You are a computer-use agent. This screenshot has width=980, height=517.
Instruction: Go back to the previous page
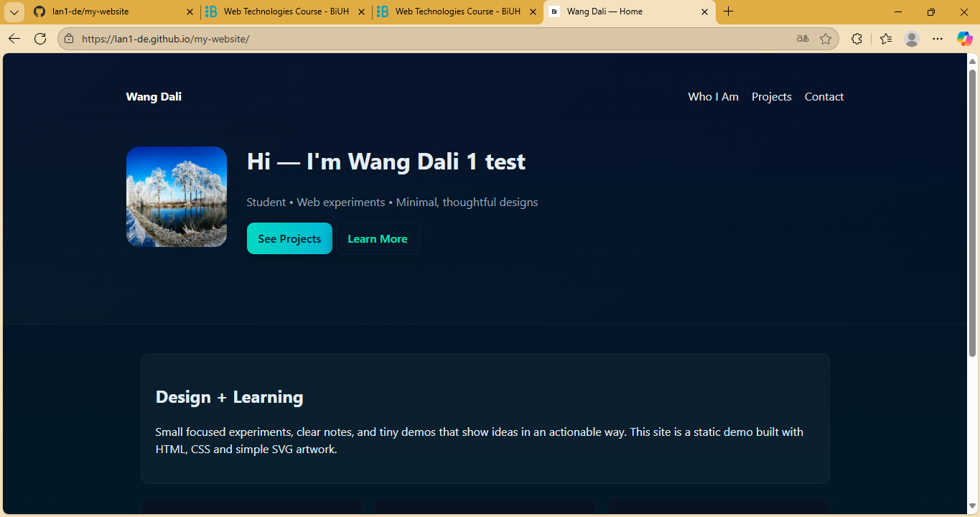[14, 39]
